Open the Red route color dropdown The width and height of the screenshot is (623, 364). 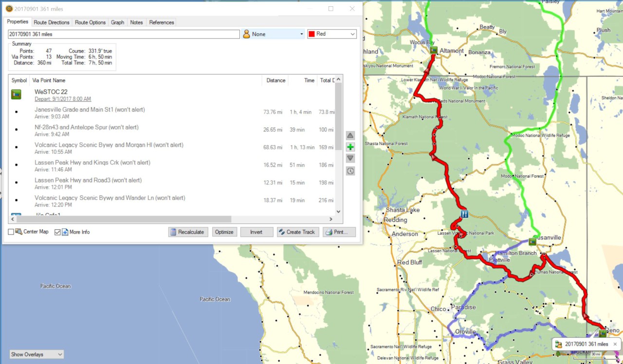pos(332,34)
